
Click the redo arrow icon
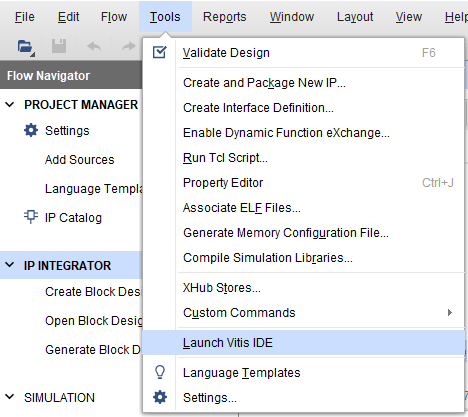(x=129, y=46)
